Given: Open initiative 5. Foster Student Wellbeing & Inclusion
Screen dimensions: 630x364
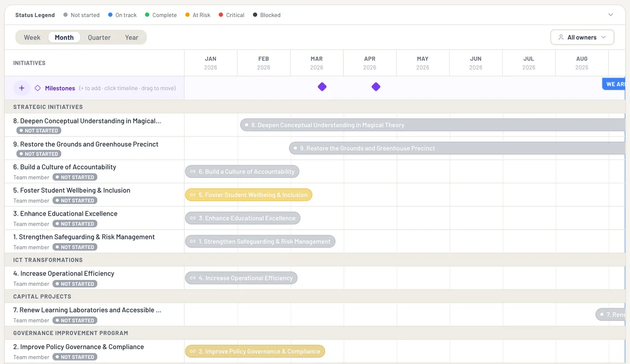Looking at the screenshot, I should click(x=72, y=191).
